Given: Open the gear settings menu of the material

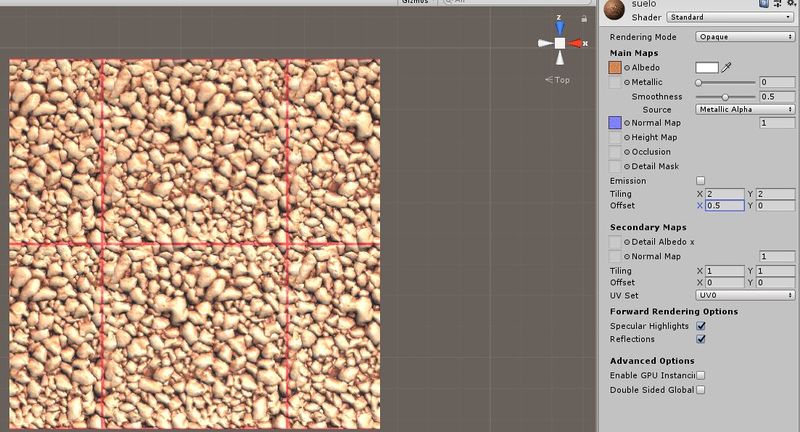Looking at the screenshot, I should [791, 4].
